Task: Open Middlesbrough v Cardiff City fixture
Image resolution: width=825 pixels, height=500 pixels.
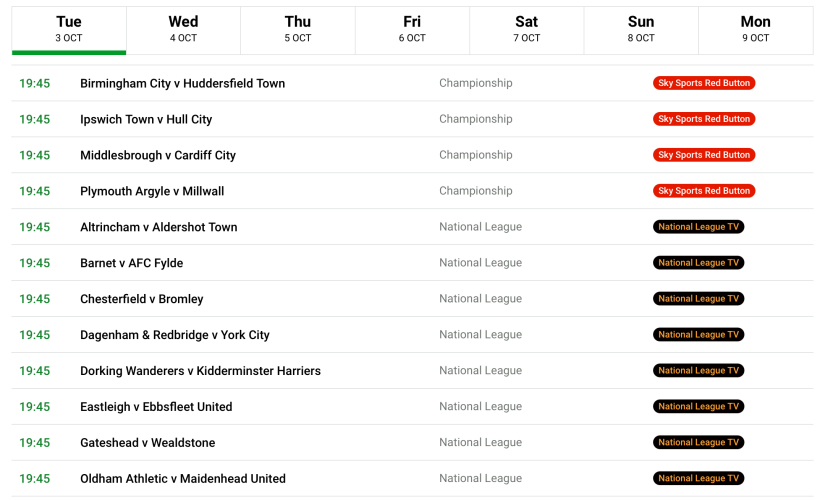Action: click(x=158, y=156)
